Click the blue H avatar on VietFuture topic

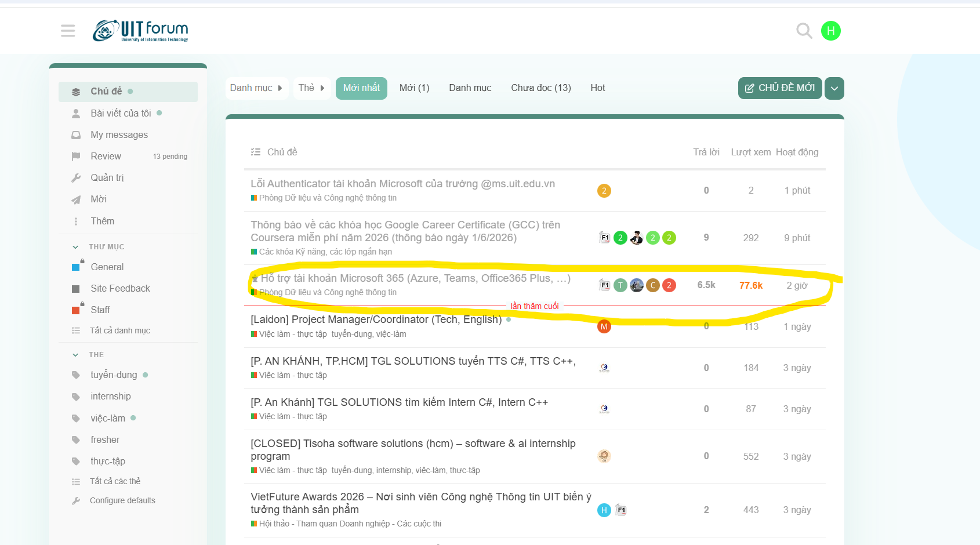coord(604,510)
